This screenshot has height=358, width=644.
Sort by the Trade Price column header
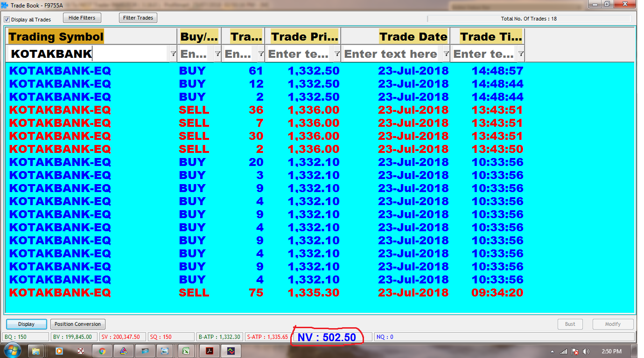click(302, 36)
